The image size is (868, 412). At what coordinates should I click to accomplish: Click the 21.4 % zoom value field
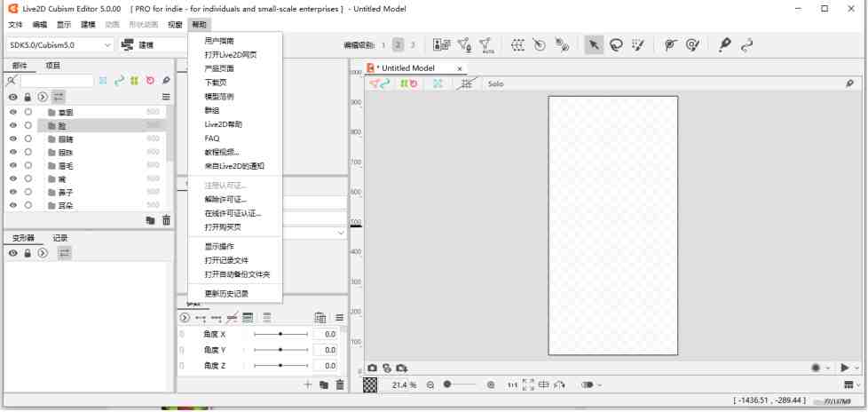click(404, 384)
